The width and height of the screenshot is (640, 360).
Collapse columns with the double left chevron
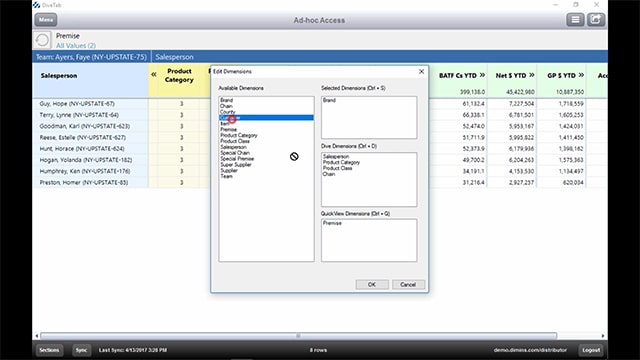pos(153,74)
